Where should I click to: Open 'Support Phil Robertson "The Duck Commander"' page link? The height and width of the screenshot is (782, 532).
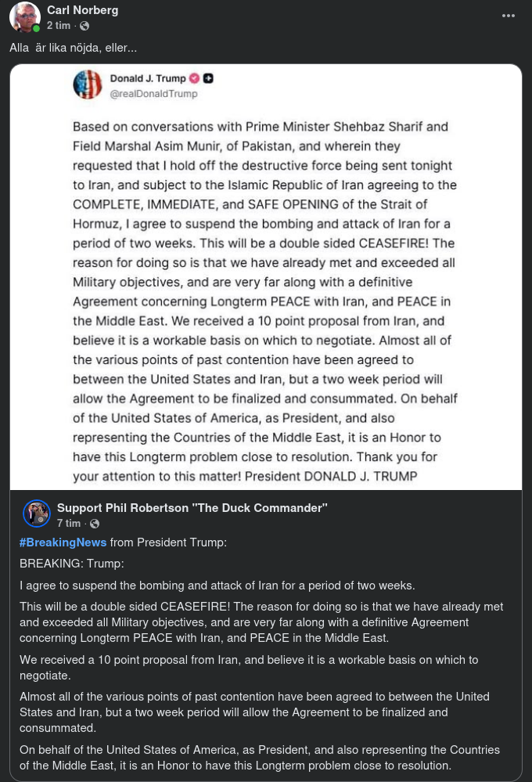pyautogui.click(x=192, y=507)
